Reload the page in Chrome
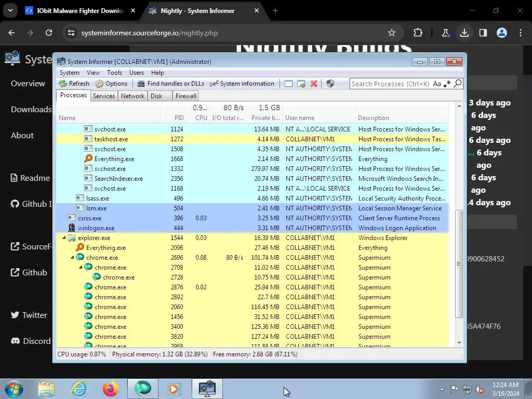532x399 pixels. click(49, 33)
